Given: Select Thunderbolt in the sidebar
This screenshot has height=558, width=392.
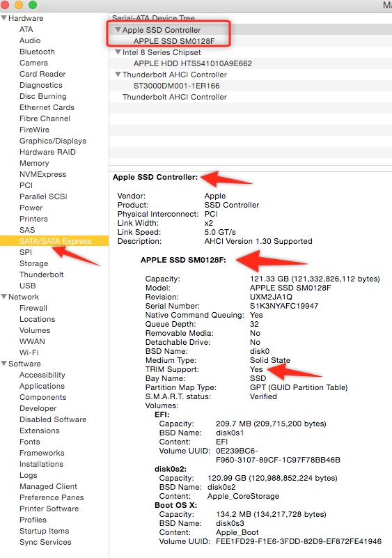Looking at the screenshot, I should coord(41,274).
